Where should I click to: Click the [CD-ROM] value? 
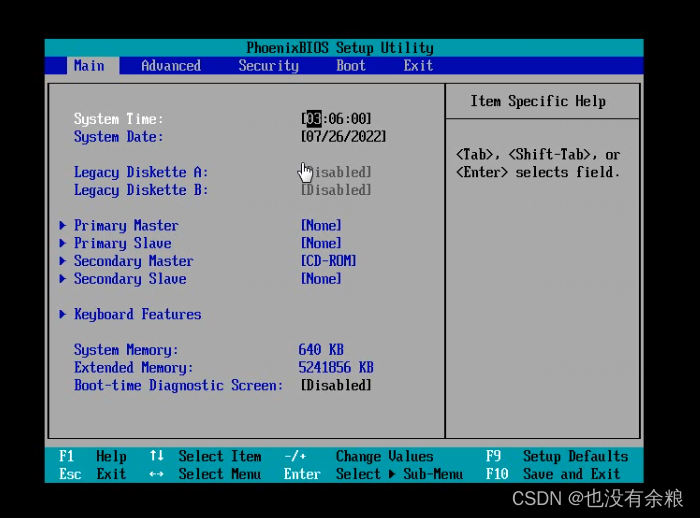[329, 261]
